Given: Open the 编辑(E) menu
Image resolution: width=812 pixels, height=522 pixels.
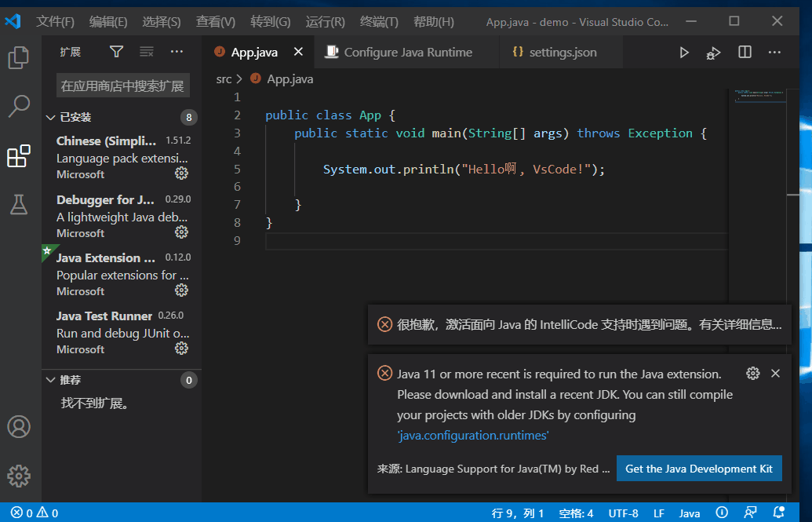Looking at the screenshot, I should [107, 22].
